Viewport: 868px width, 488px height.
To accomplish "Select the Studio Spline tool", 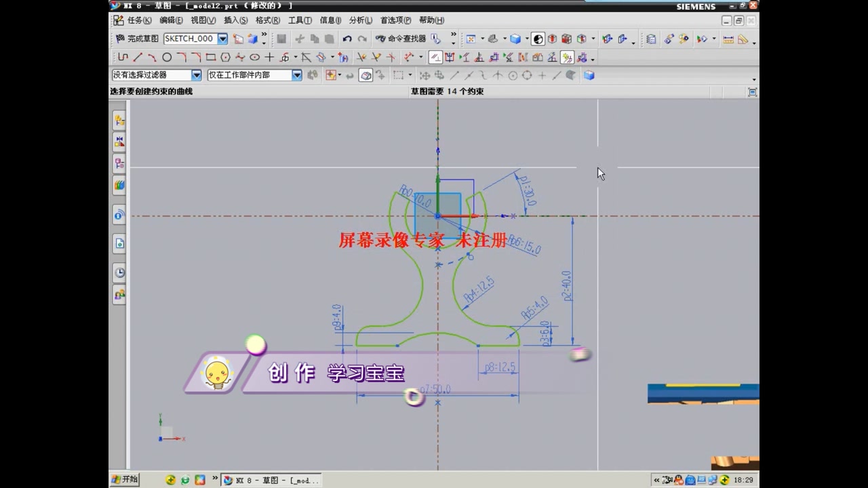I will click(240, 58).
